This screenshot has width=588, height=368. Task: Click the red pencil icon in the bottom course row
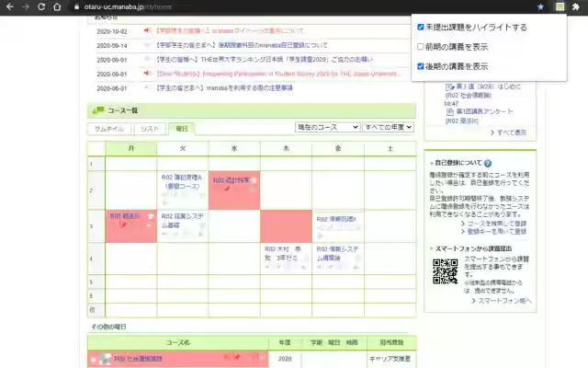[237, 357]
